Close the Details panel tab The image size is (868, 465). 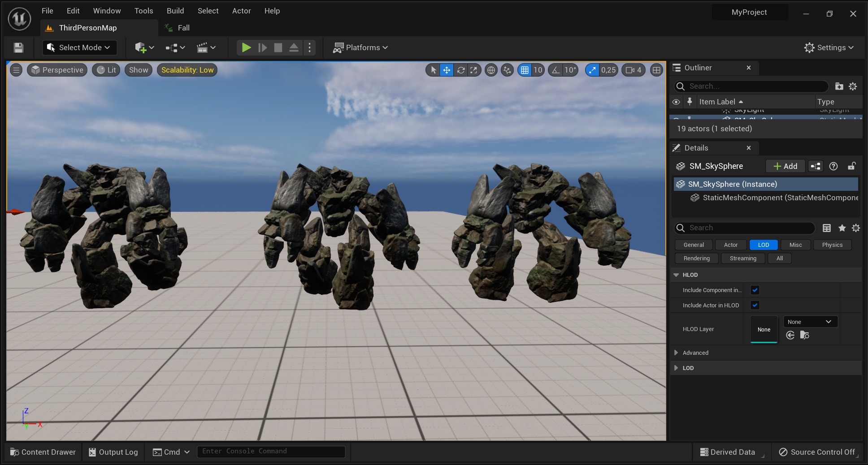(x=748, y=148)
